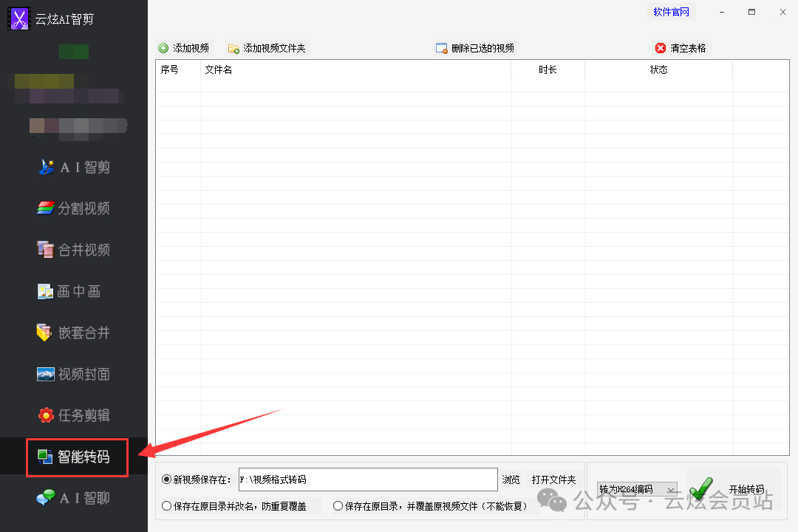Click the green plus icon for 添加视频
Image resolution: width=798 pixels, height=532 pixels.
[163, 48]
